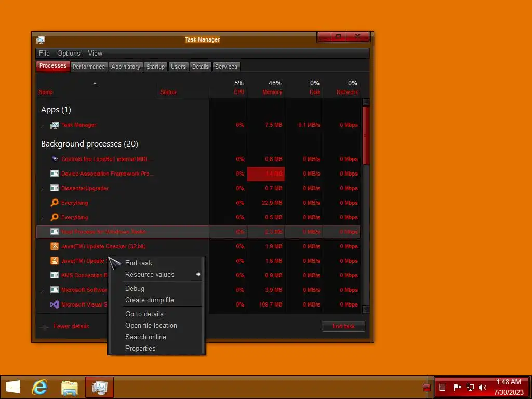Click the LoopBe1 internal MIDI process icon
Image resolution: width=532 pixels, height=399 pixels.
point(54,159)
